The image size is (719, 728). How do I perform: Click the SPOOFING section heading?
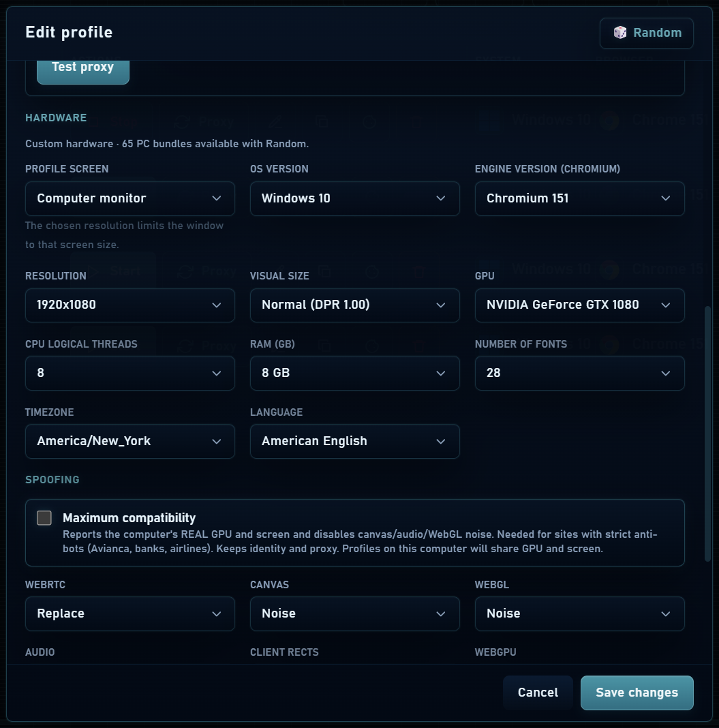(52, 480)
